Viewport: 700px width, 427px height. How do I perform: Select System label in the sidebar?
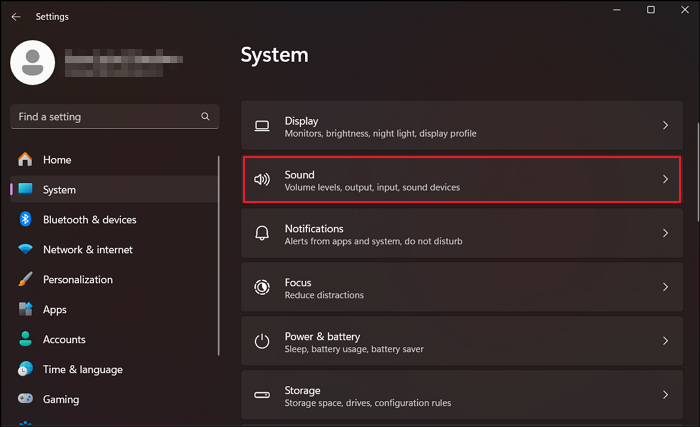tap(59, 190)
